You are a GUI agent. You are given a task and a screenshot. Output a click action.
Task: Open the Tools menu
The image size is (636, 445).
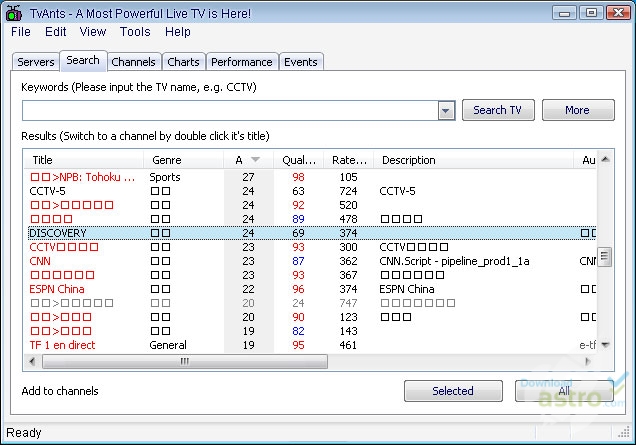tap(135, 32)
